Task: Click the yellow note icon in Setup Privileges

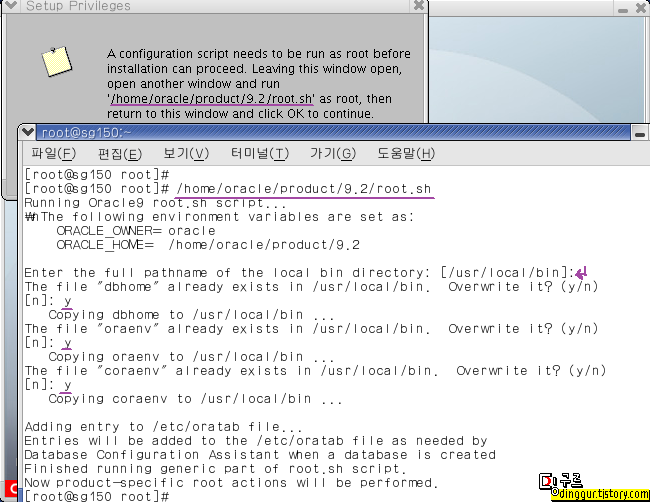Action: [x=57, y=61]
